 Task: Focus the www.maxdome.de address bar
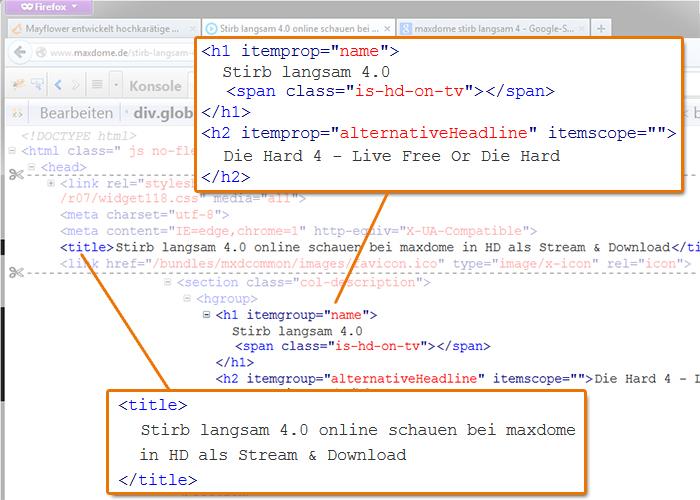pyautogui.click(x=119, y=53)
